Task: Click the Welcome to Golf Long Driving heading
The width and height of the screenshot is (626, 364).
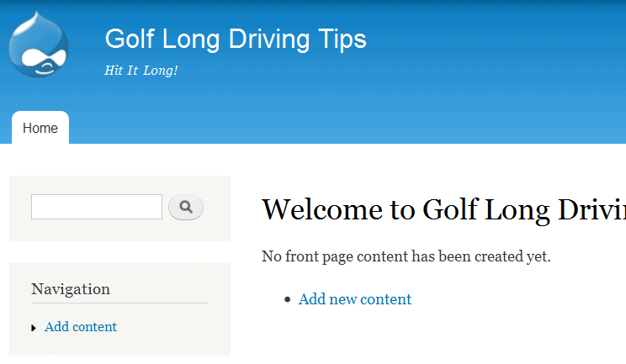Action: (x=443, y=210)
